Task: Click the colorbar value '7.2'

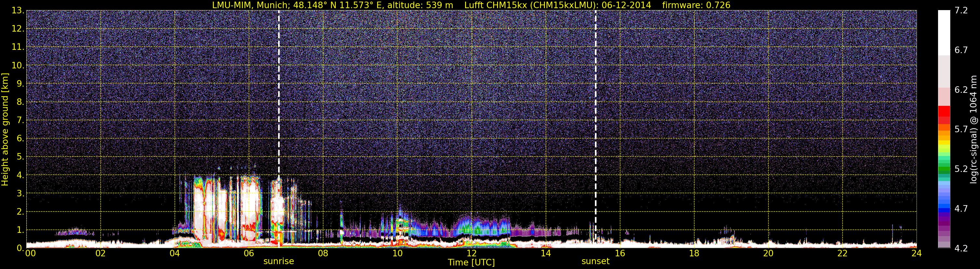Action: (x=961, y=11)
